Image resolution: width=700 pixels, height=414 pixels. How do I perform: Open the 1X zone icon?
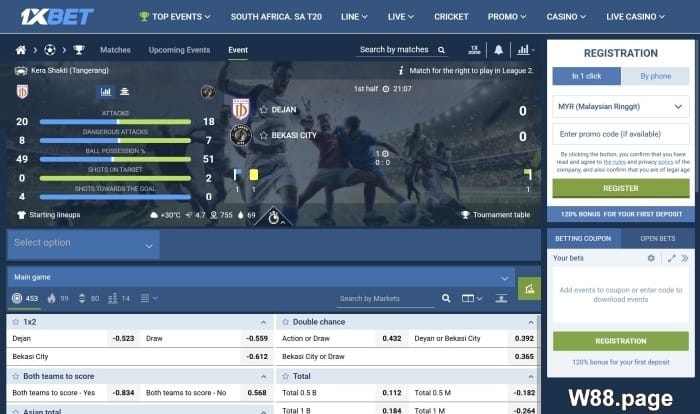pyautogui.click(x=474, y=50)
